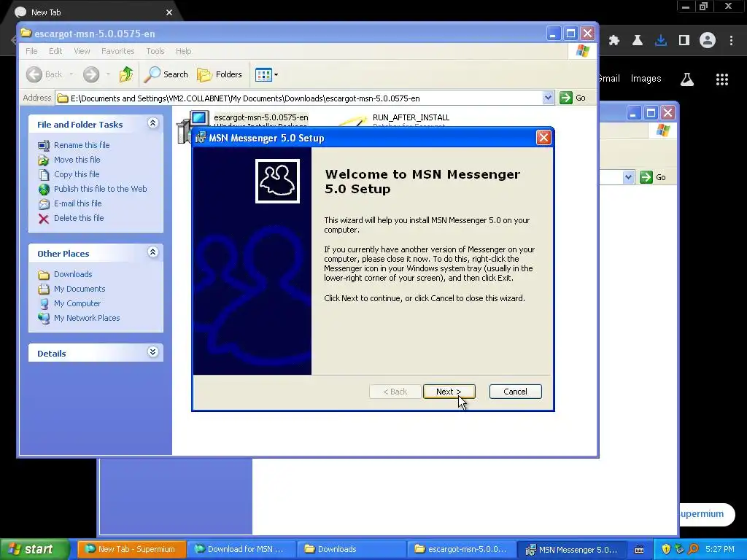Switch to Downloads folder taskbar item
The image size is (747, 560).
pyautogui.click(x=350, y=549)
